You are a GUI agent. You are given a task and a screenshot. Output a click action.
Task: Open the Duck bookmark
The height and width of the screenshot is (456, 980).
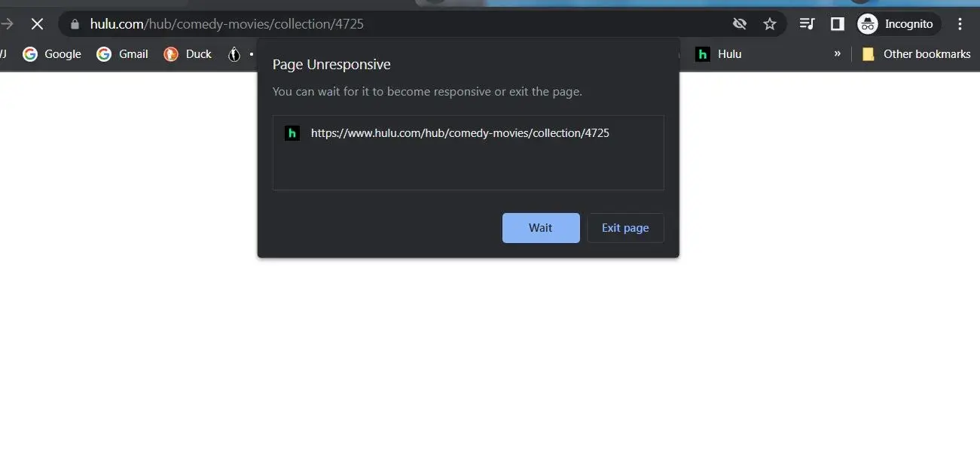(x=188, y=54)
